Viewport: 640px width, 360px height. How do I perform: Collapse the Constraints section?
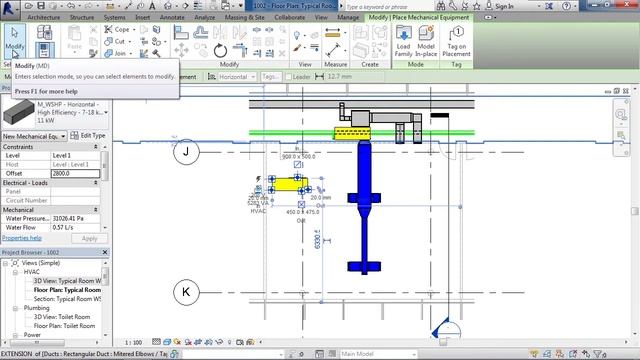point(96,147)
